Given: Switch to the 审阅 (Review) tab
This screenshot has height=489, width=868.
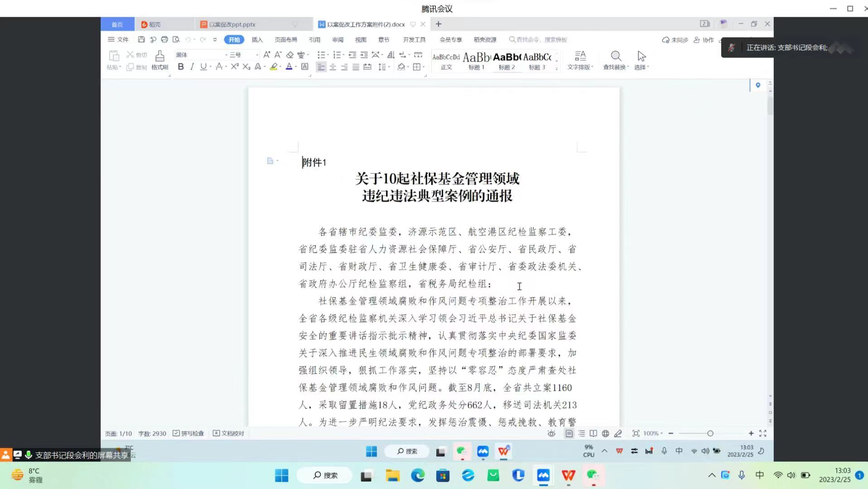Looking at the screenshot, I should coord(338,39).
